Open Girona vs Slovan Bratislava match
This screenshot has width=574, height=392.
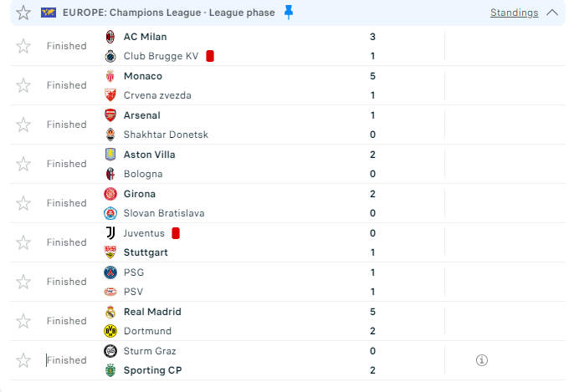[251, 203]
